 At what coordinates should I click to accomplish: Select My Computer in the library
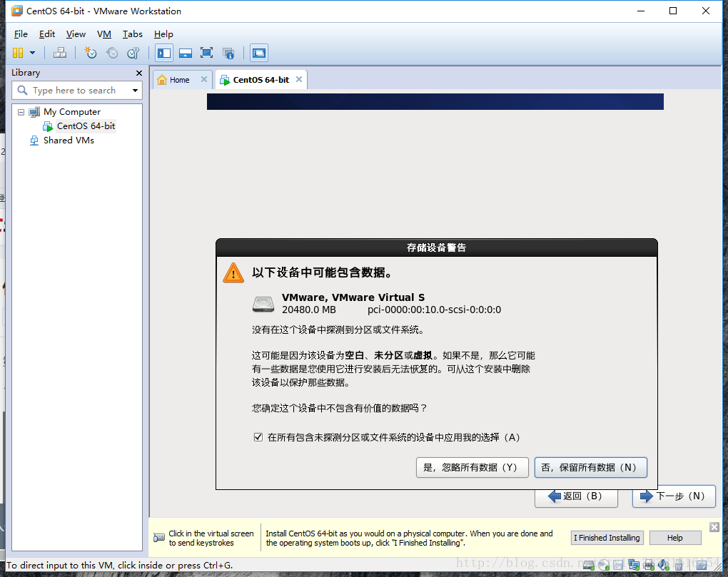coord(72,112)
